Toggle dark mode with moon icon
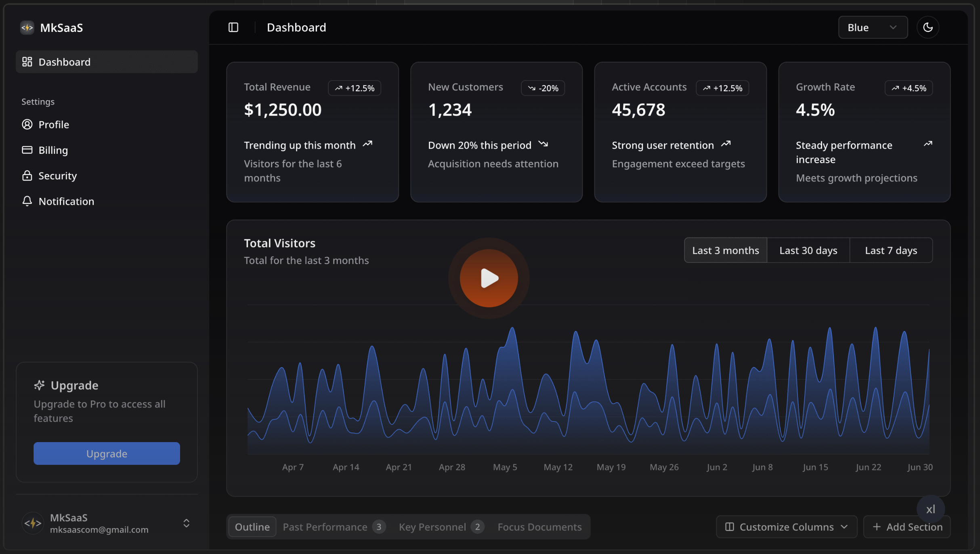This screenshot has width=980, height=554. (x=928, y=27)
